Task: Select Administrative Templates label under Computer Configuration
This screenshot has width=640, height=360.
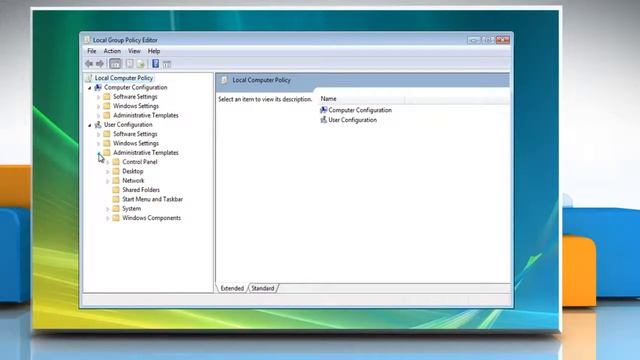Action: point(146,116)
